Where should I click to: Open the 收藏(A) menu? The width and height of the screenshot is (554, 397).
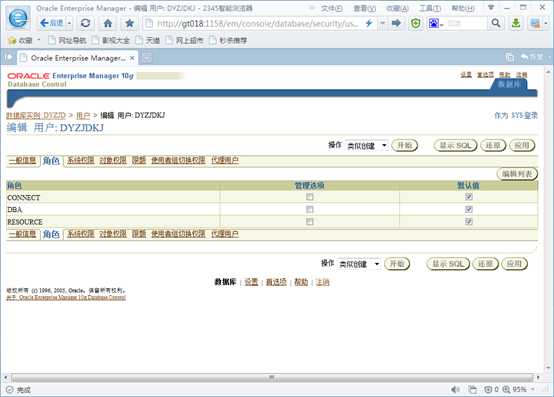click(397, 8)
